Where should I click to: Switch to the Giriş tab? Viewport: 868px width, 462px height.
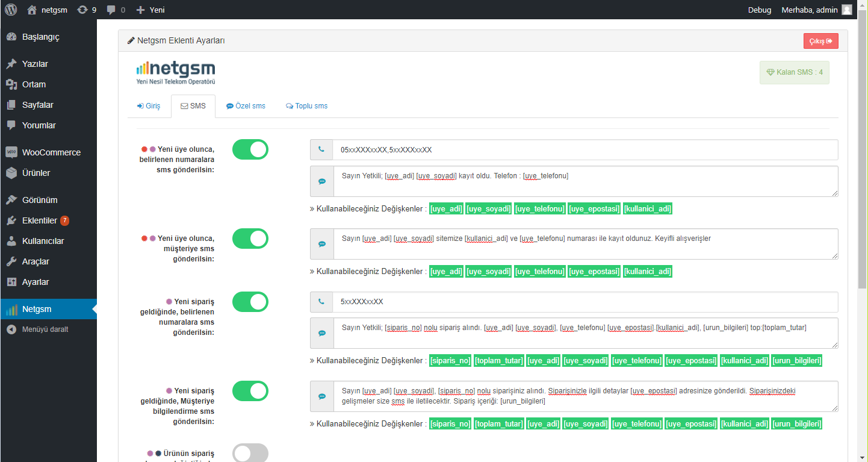[x=149, y=106]
